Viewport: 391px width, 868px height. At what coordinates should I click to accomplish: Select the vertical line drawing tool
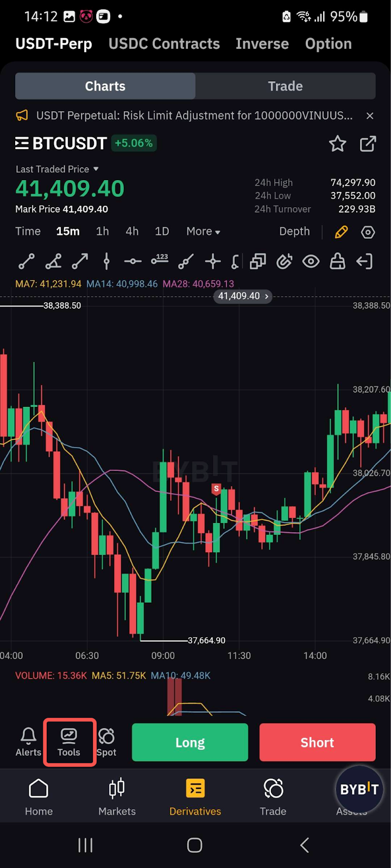click(x=106, y=261)
